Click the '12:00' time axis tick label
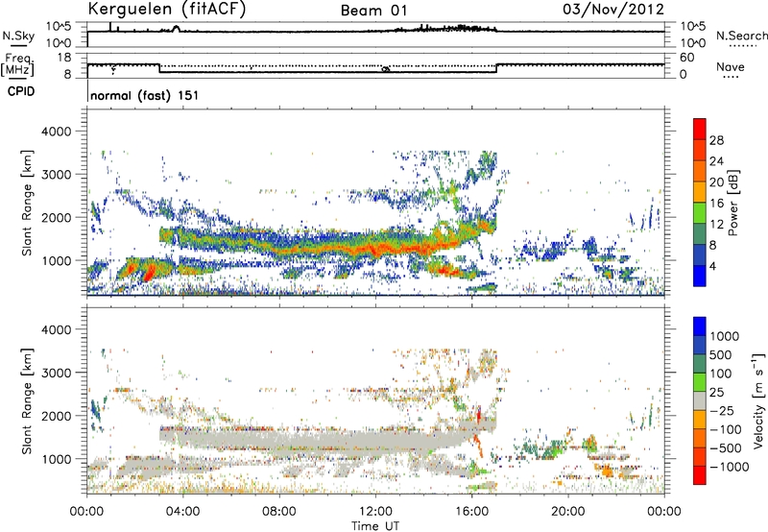 click(x=375, y=512)
